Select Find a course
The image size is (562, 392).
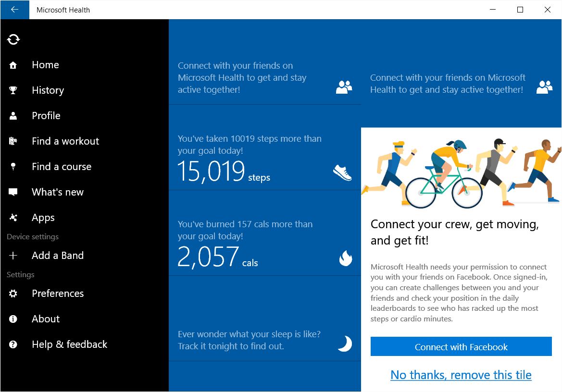pos(62,167)
